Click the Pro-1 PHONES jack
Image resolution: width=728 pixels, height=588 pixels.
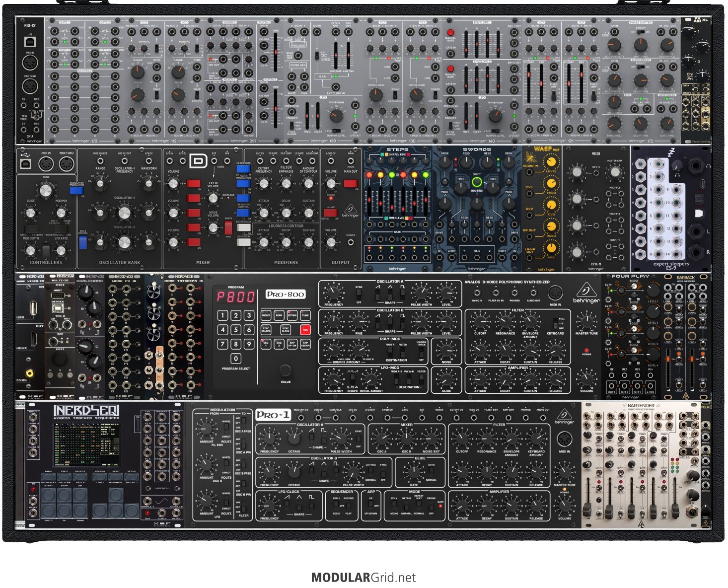coord(525,417)
